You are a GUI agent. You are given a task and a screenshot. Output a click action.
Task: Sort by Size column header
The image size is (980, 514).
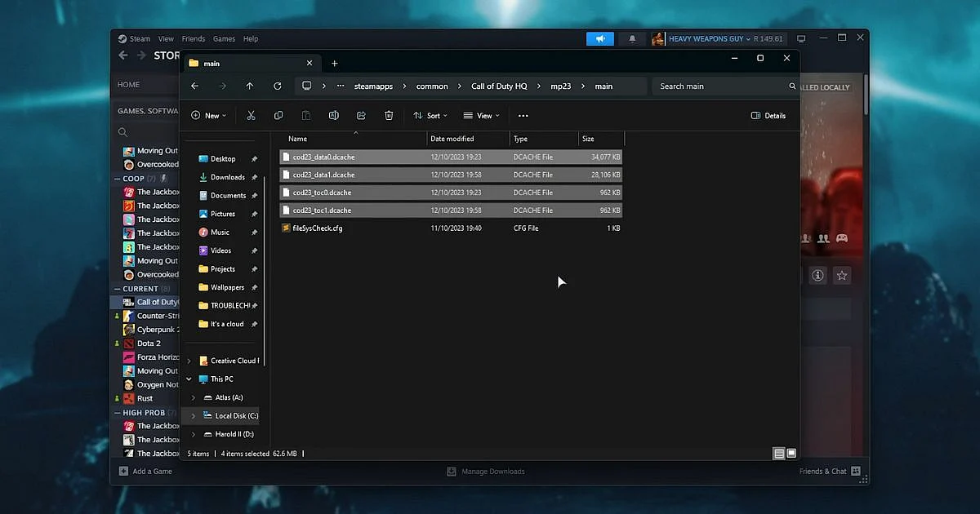pyautogui.click(x=601, y=139)
